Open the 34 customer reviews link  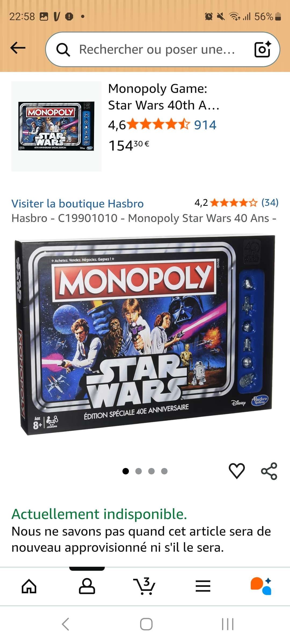(x=270, y=203)
